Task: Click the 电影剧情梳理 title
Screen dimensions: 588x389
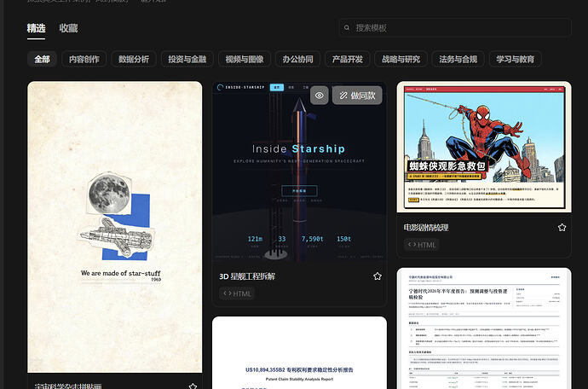Action: 426,228
